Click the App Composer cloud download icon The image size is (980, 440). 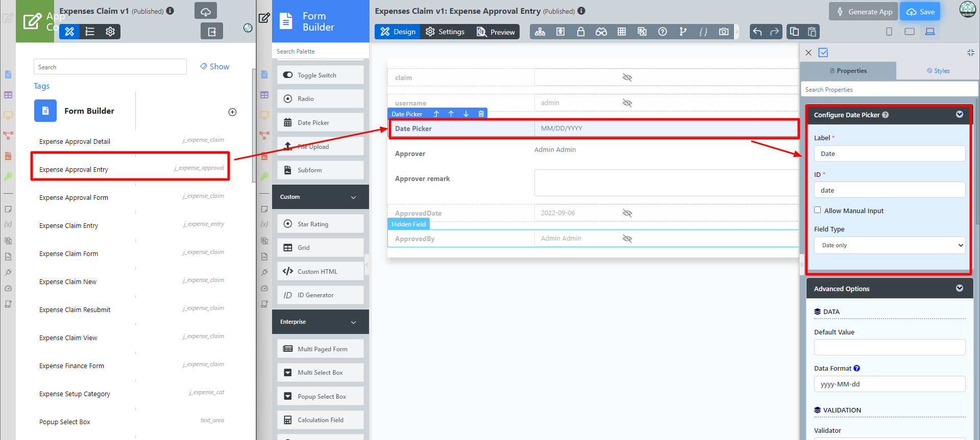point(206,11)
